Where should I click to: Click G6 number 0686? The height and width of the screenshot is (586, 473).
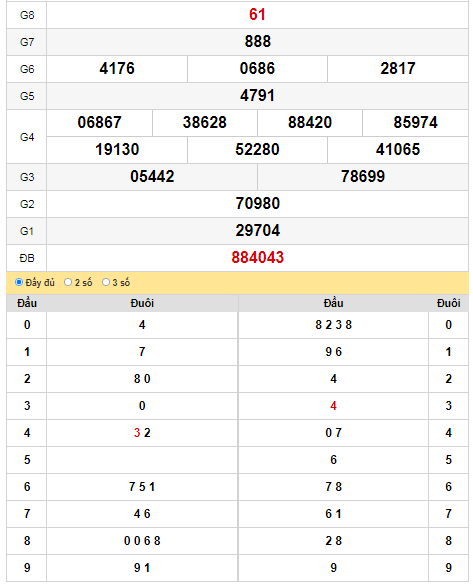[x=257, y=69]
